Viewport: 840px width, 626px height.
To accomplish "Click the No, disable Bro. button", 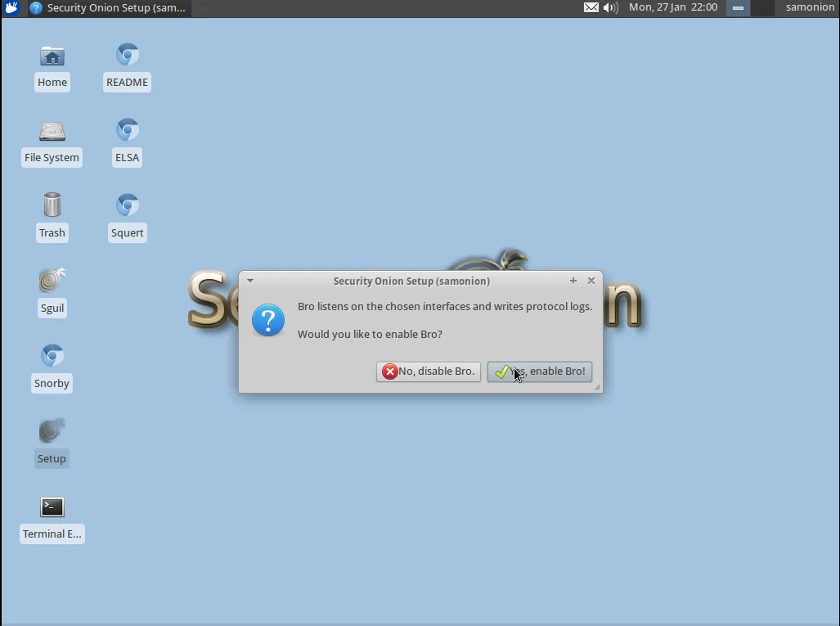I will tap(428, 372).
